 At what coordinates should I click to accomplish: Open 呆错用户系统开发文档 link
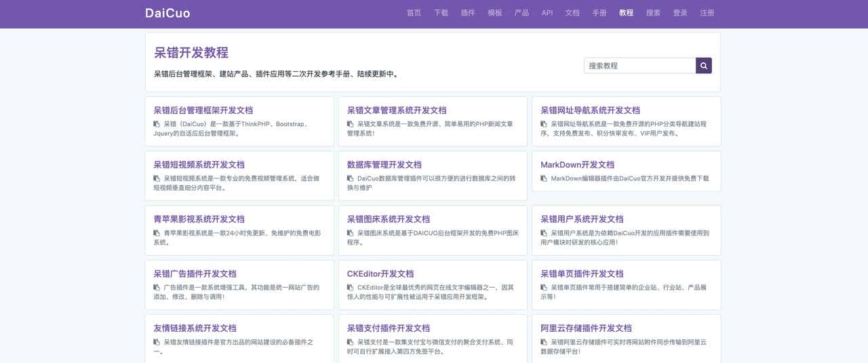click(582, 219)
